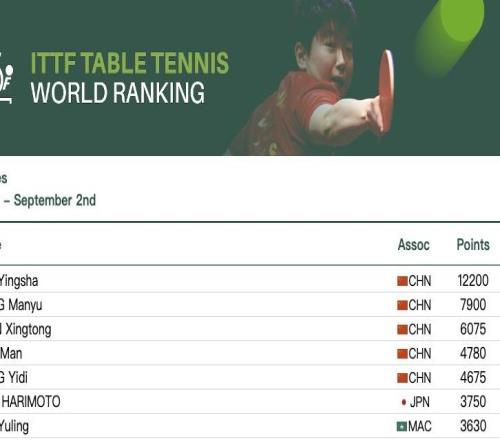Select the HARIMOTO player name

(30, 402)
